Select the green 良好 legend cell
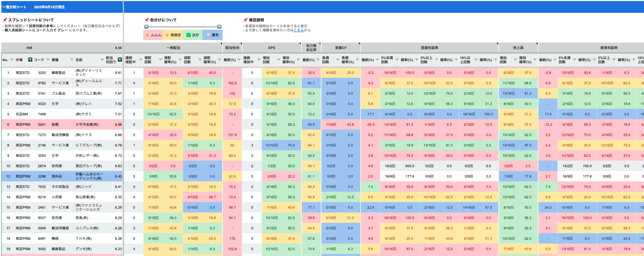The height and width of the screenshot is (256, 644). click(x=193, y=35)
